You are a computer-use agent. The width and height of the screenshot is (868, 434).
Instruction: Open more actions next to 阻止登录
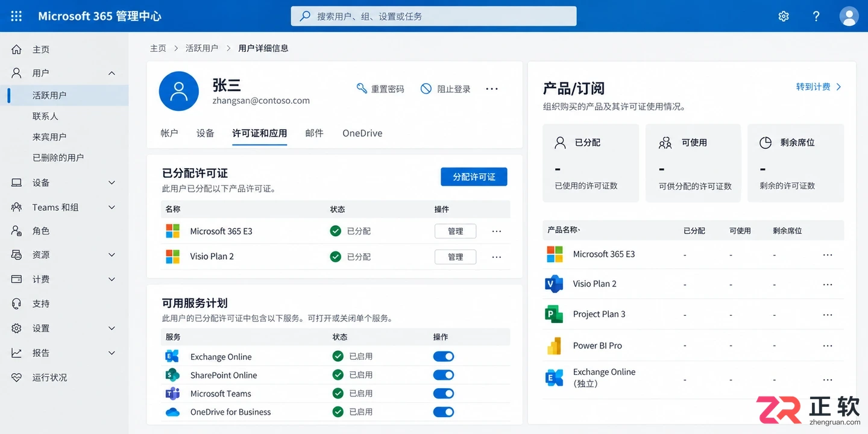492,89
